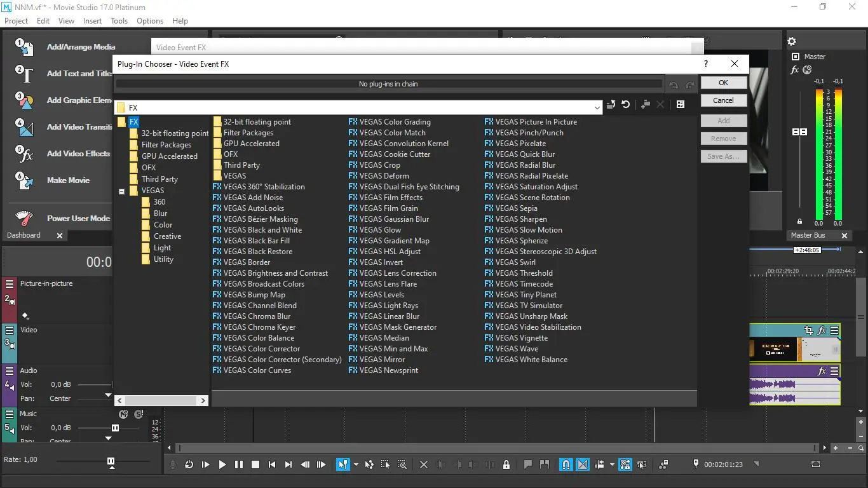
Task: Open the Project menu
Action: coord(16,21)
